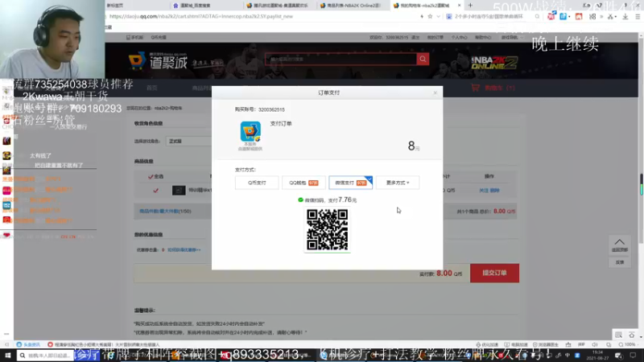This screenshot has height=362, width=644.
Task: Click the cart item thumbnail image
Action: (179, 191)
